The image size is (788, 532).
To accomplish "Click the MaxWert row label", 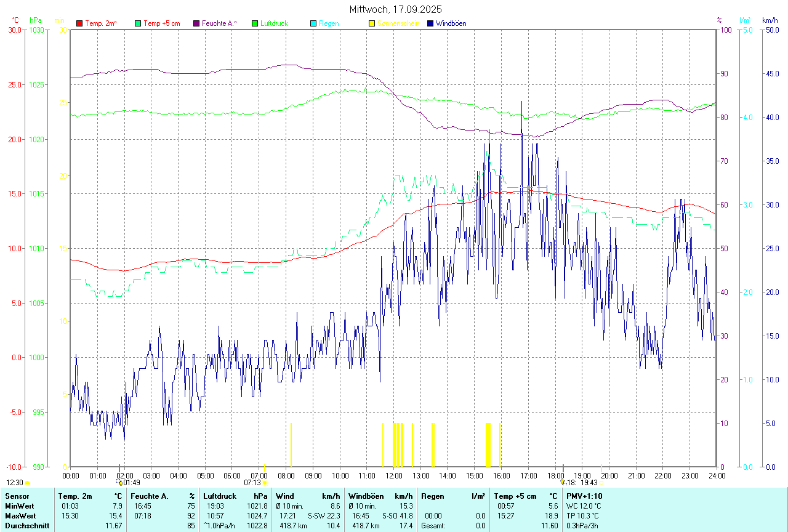I will 20,516.
